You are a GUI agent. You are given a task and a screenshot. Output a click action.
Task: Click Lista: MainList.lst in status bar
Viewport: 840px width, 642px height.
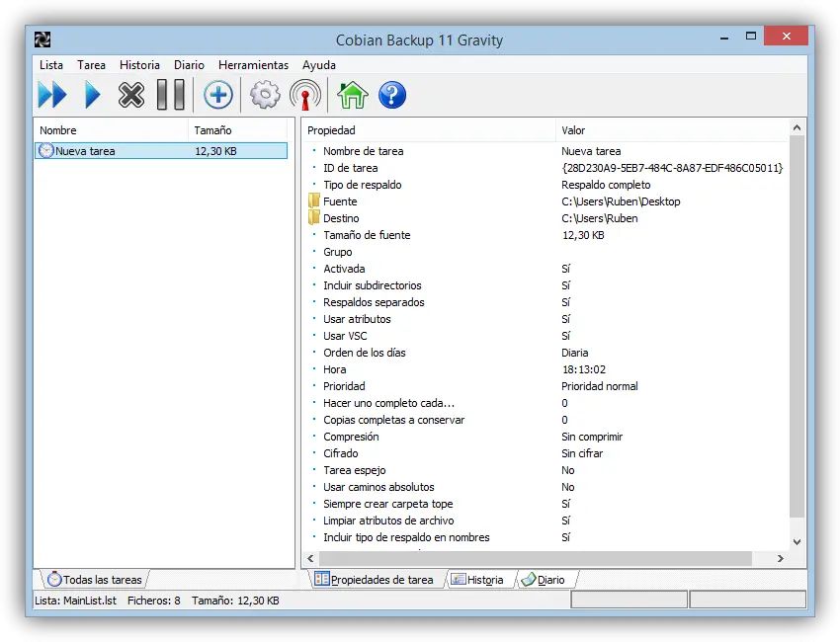[x=75, y=601]
